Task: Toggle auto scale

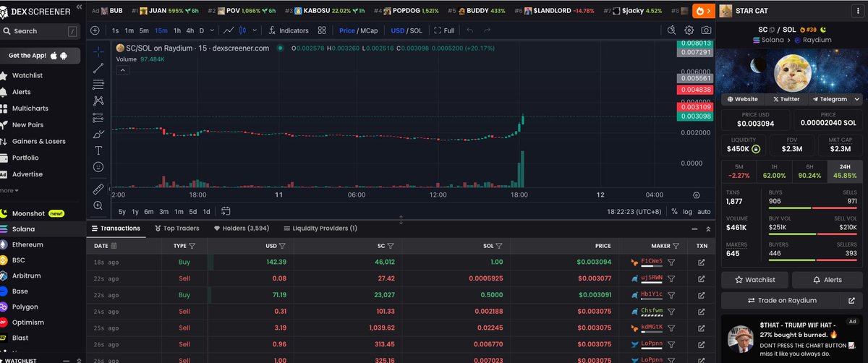Action: [x=703, y=211]
